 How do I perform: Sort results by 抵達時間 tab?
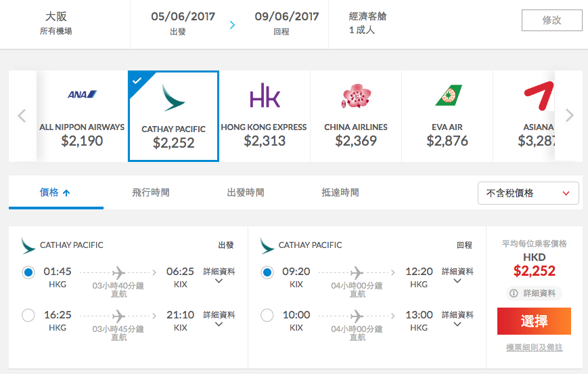point(340,192)
